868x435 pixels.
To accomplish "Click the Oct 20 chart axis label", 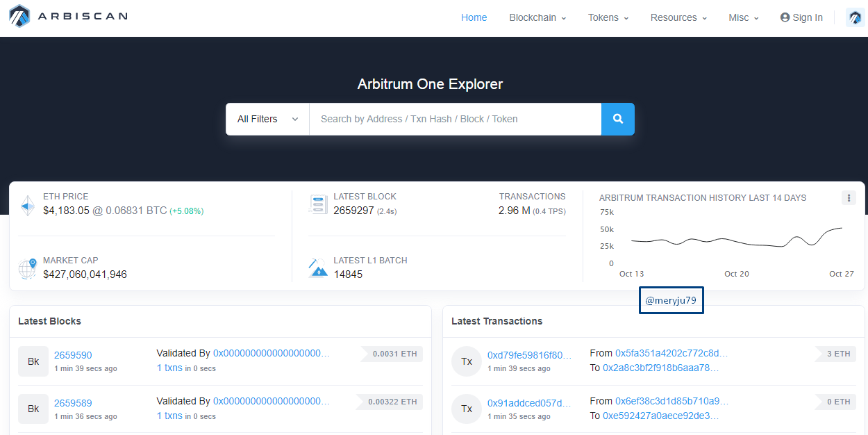I will pos(737,274).
